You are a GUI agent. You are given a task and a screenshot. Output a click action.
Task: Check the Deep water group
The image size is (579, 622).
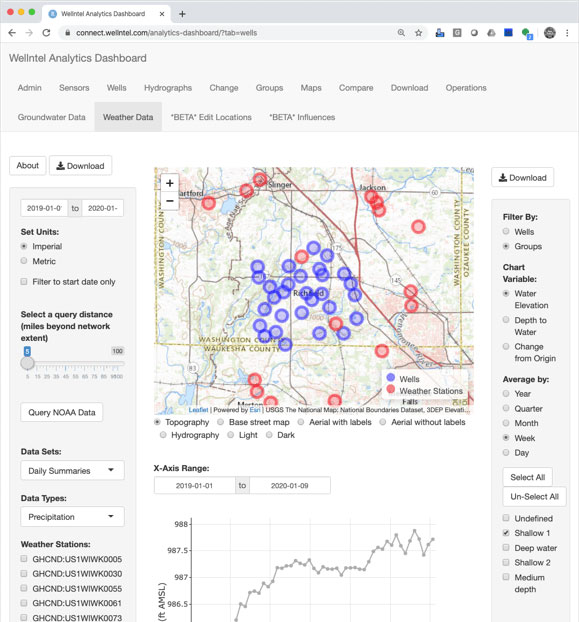pos(506,548)
